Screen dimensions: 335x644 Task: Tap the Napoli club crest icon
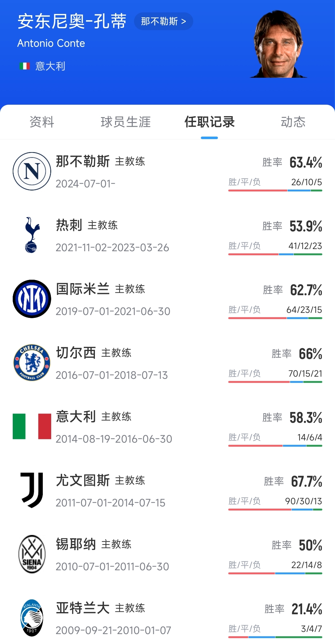pos(32,171)
